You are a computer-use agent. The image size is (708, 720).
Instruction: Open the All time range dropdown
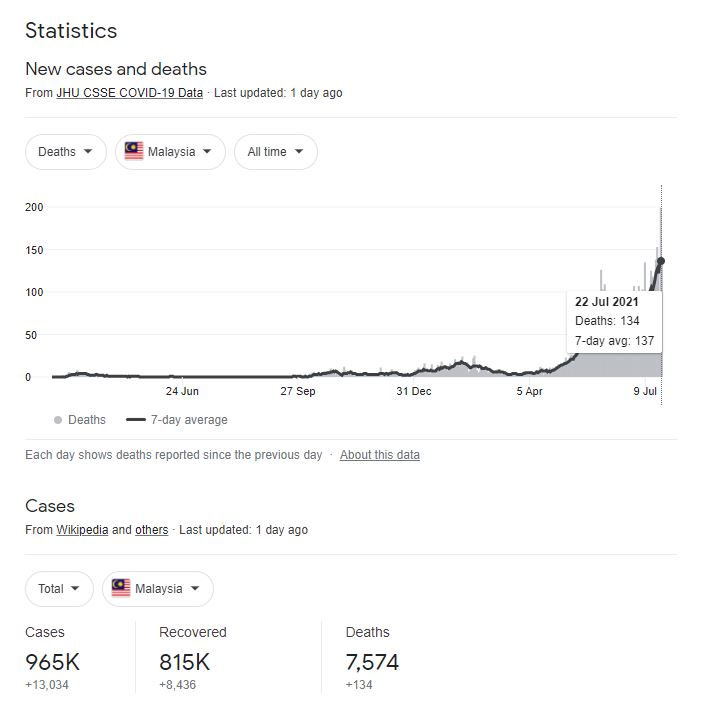coord(276,152)
